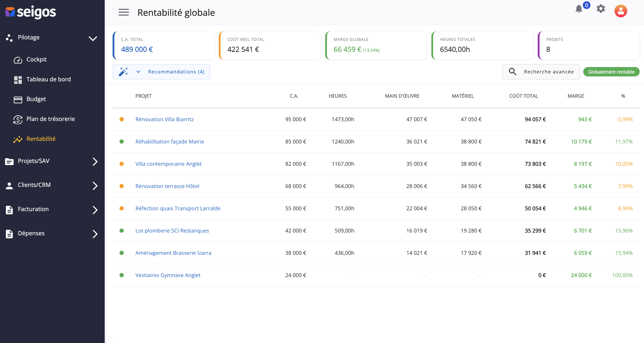The height and width of the screenshot is (343, 644).
Task: Open the Clients/CRM menu
Action: coord(34,185)
